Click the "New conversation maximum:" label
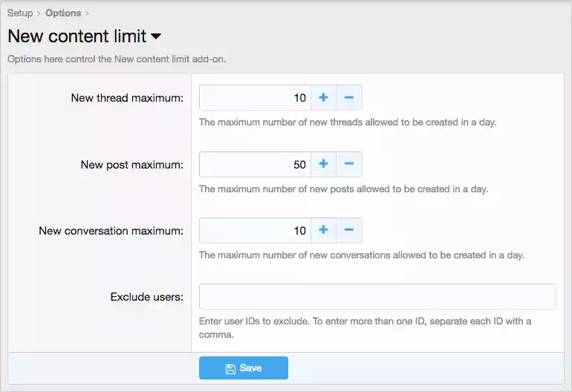 [x=111, y=231]
